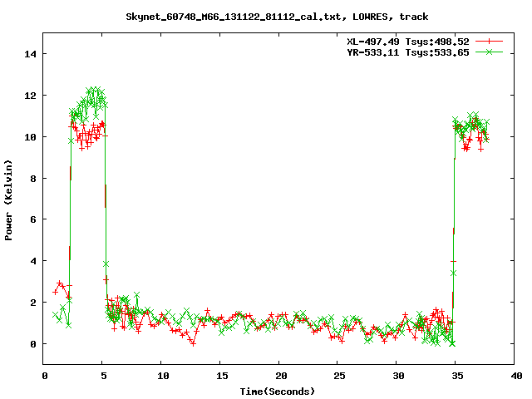The image size is (532, 399).
Task: Click the x-axis tick label 35
Action: [x=457, y=376]
